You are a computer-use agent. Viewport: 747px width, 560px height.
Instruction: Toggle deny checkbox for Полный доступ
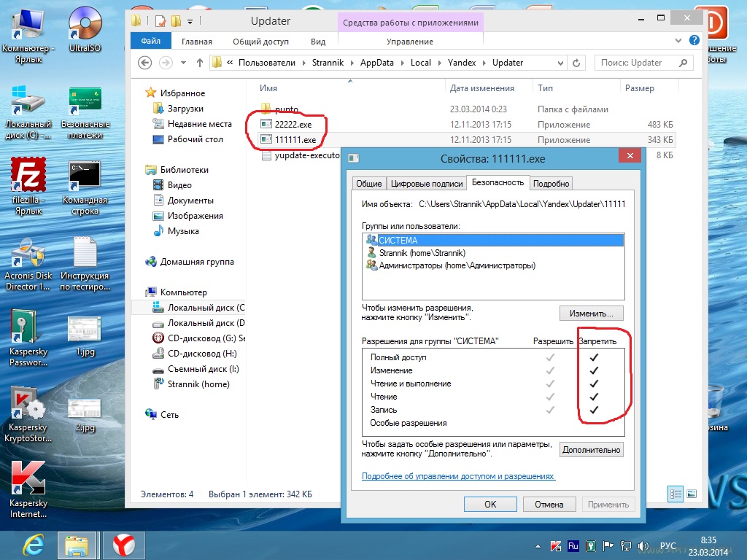[x=594, y=357]
